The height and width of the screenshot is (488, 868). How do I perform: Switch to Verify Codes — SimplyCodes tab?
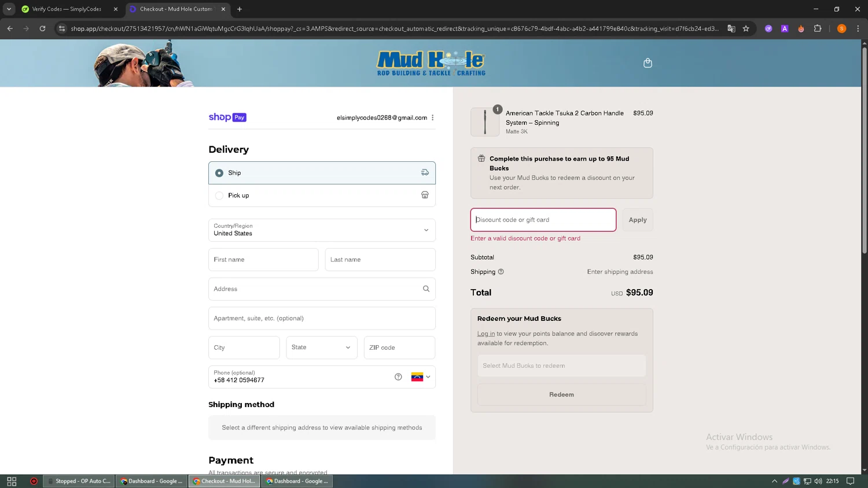click(69, 9)
